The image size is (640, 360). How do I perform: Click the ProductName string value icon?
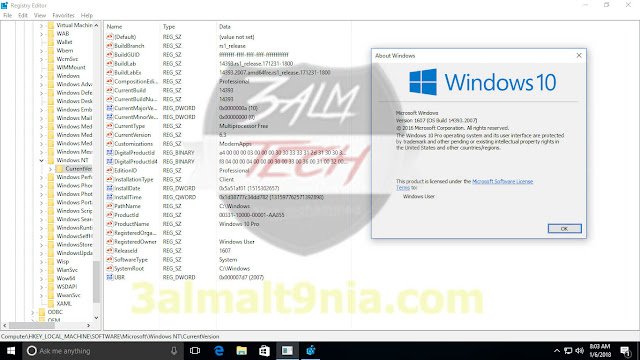[x=109, y=224]
